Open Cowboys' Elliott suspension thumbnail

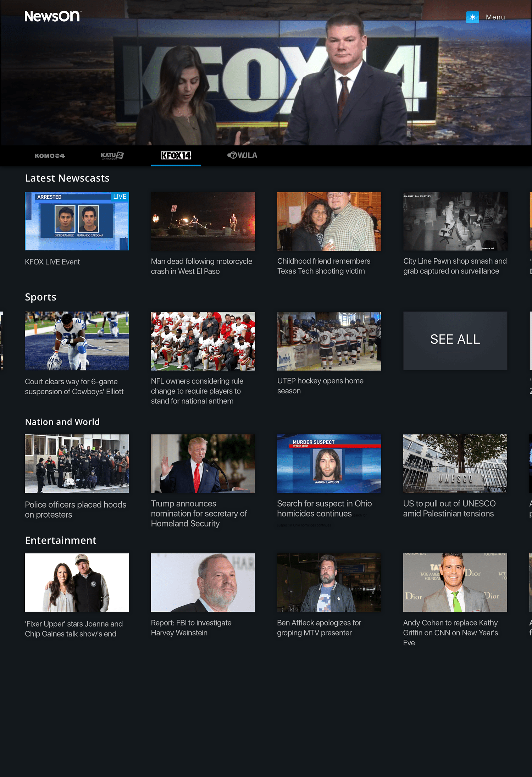(77, 341)
